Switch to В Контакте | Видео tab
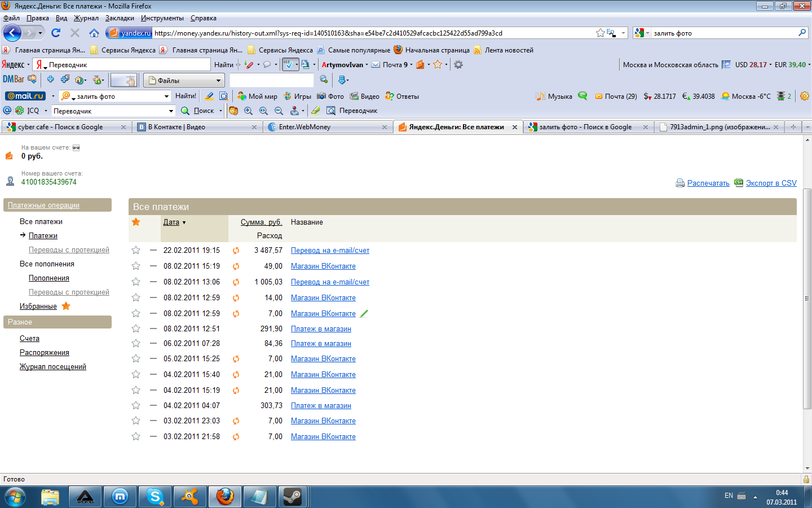Viewport: 812px width, 508px height. 197,127
